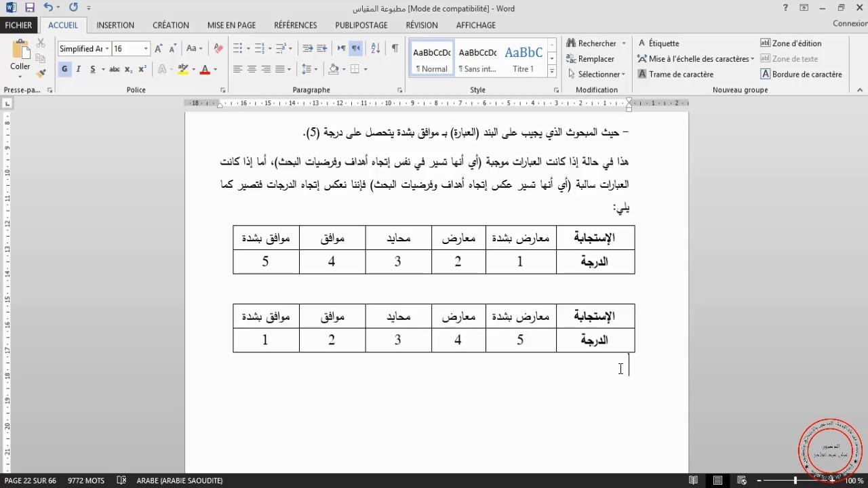Open proofing errors icon in status bar
Viewport: 868px width, 488px height.
(x=121, y=481)
